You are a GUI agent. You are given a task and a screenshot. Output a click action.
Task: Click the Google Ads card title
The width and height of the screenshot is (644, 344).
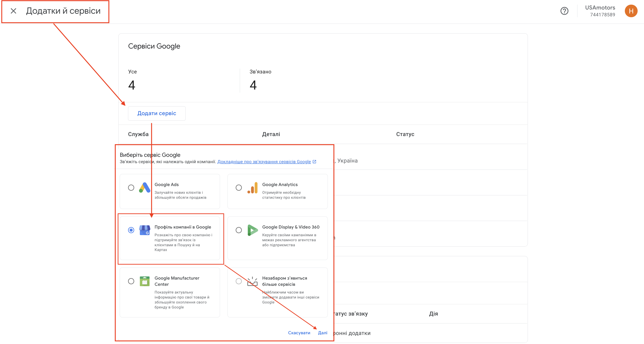point(166,185)
